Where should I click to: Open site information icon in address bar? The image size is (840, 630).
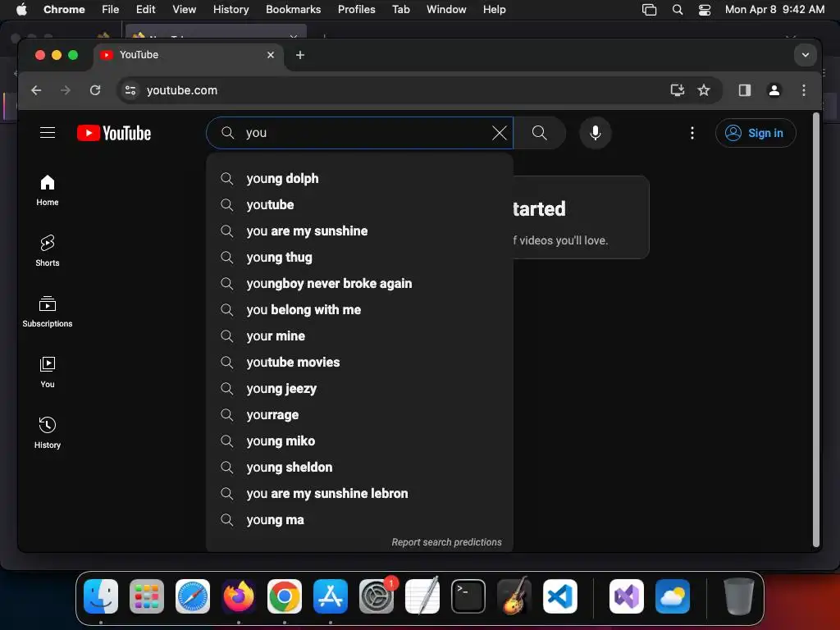[x=130, y=90]
